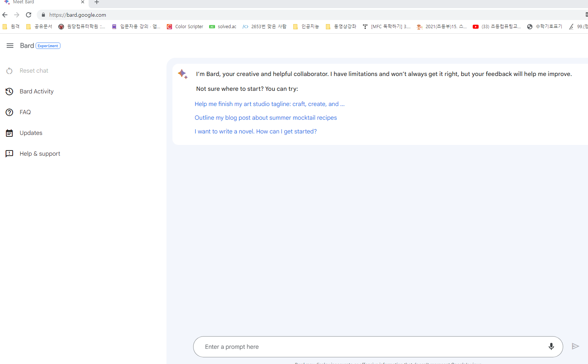The width and height of the screenshot is (588, 364).
Task: Open Bard Activity from sidebar
Action: [36, 92]
